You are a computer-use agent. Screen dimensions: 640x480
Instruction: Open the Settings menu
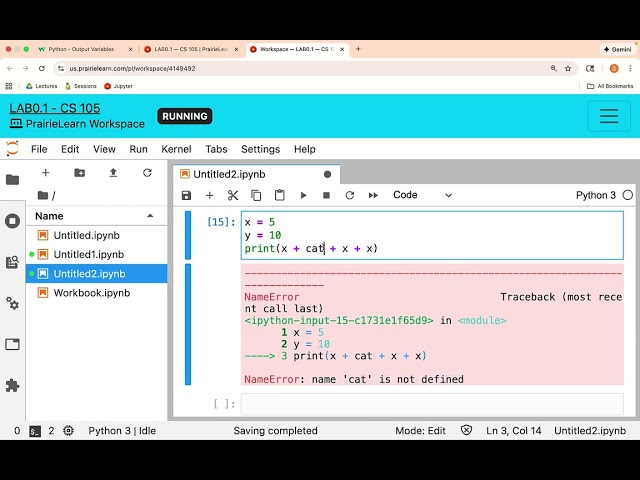point(260,149)
